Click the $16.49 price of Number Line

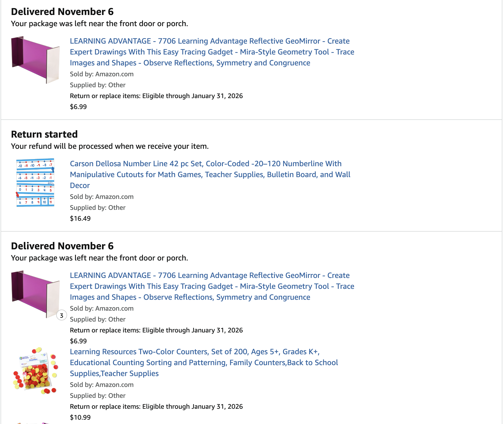[x=80, y=219]
